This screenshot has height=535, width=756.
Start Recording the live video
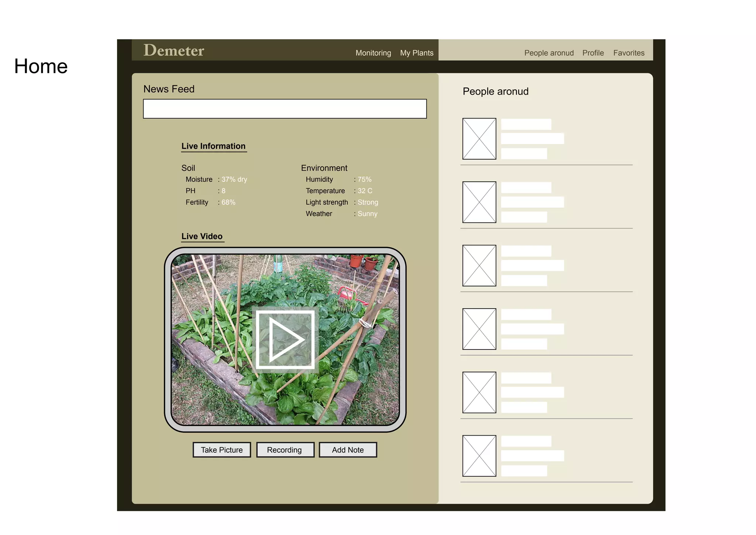pyautogui.click(x=285, y=450)
